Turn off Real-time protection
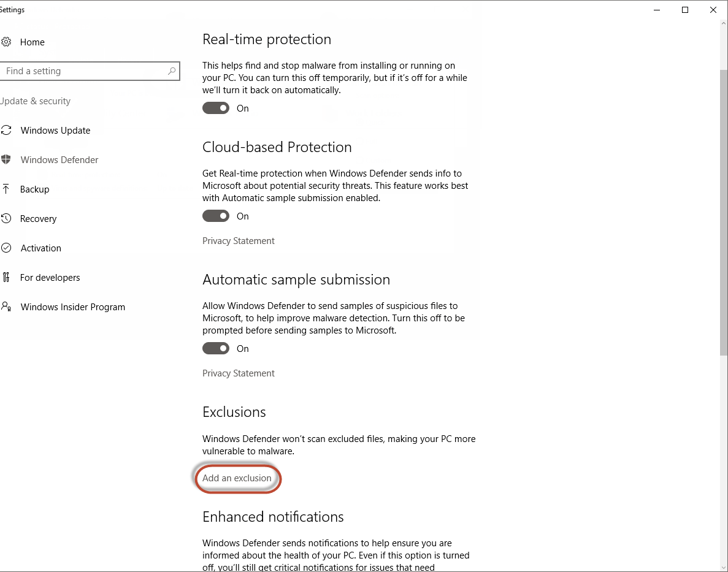 click(216, 108)
